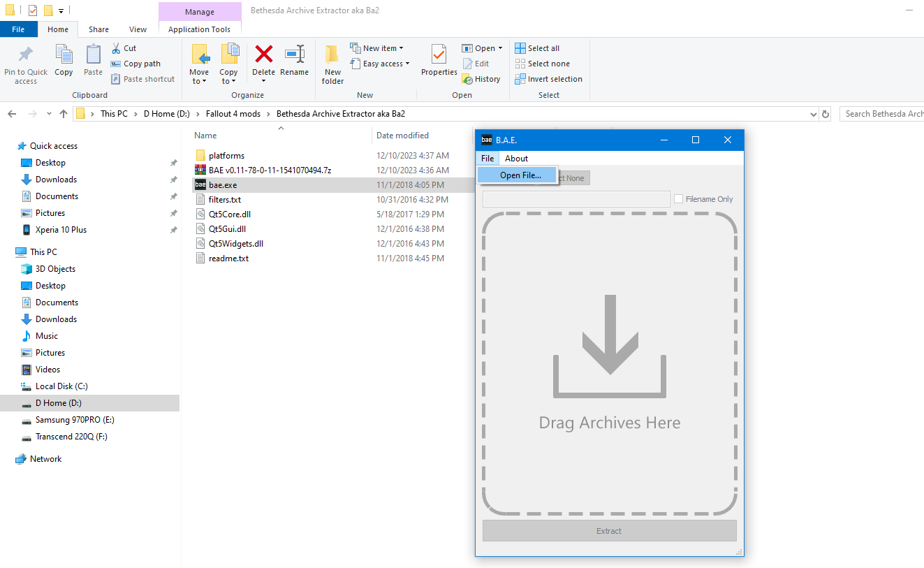924x568 pixels.
Task: Enable the Filename Only checkbox
Action: [678, 199]
